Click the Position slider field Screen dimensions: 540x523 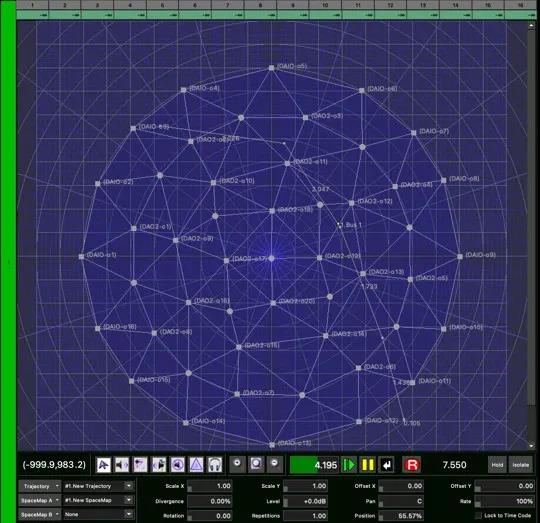point(401,515)
